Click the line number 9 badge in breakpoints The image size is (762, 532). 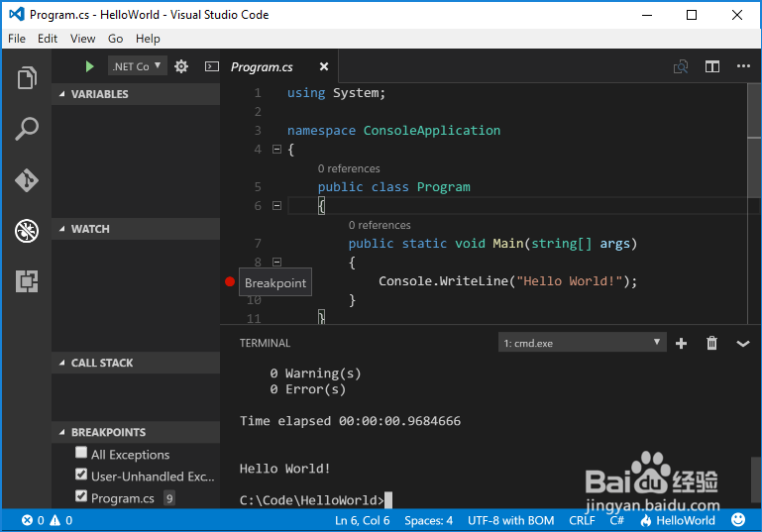(169, 498)
